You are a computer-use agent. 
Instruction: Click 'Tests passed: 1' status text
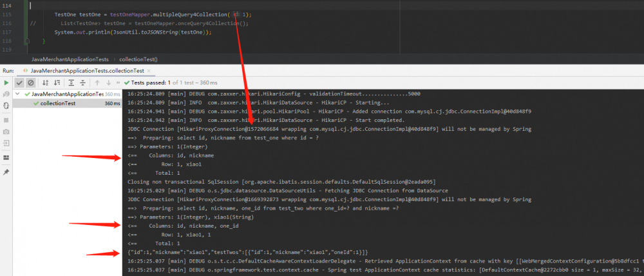[x=151, y=83]
